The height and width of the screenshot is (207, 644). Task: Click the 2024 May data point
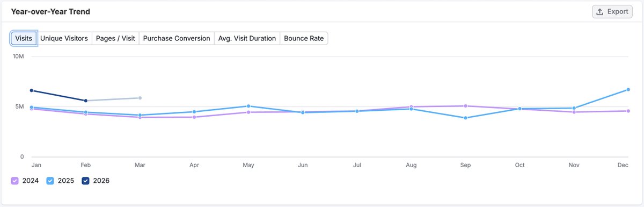pos(248,112)
